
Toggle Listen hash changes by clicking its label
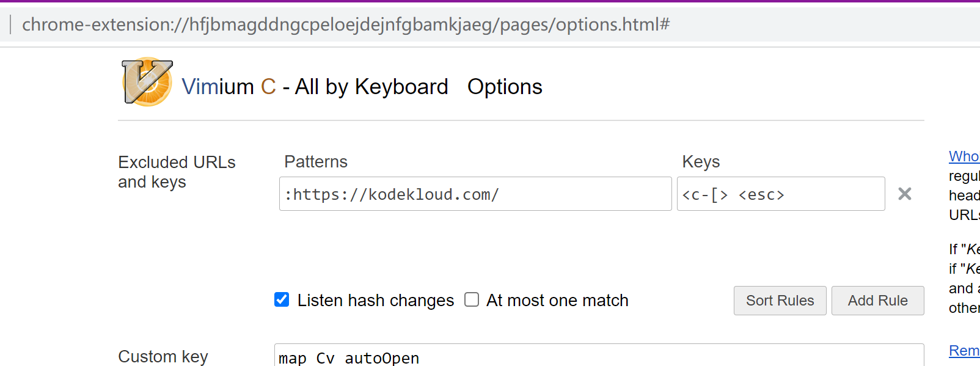(375, 300)
